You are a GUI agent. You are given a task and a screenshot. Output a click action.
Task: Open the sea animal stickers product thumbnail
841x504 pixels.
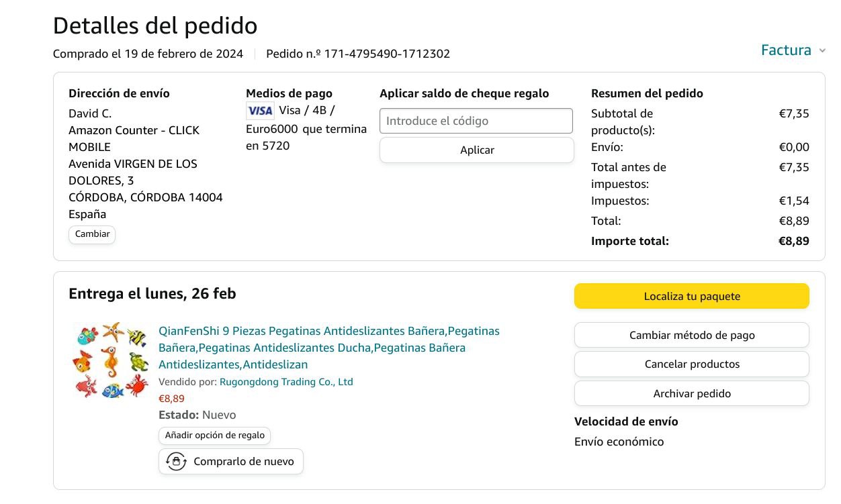click(110, 360)
